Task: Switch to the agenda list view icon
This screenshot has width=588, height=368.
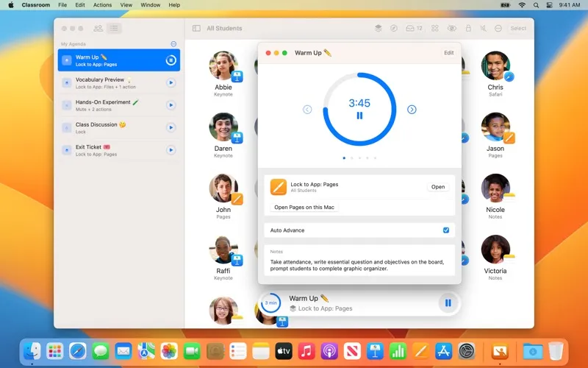Action: coord(114,28)
